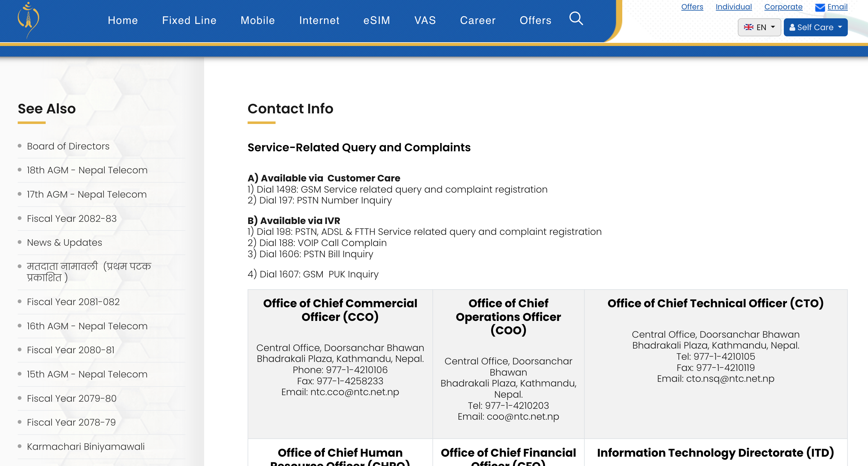View Fiscal Year 2081-082
The height and width of the screenshot is (466, 868).
pyautogui.click(x=73, y=302)
